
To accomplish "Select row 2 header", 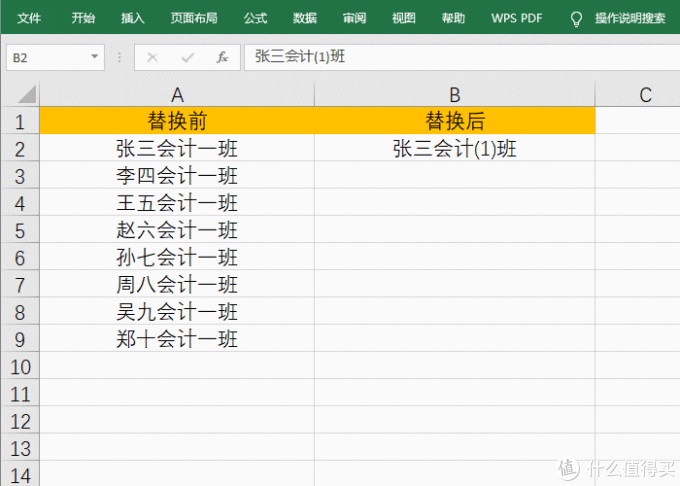I will pyautogui.click(x=20, y=149).
